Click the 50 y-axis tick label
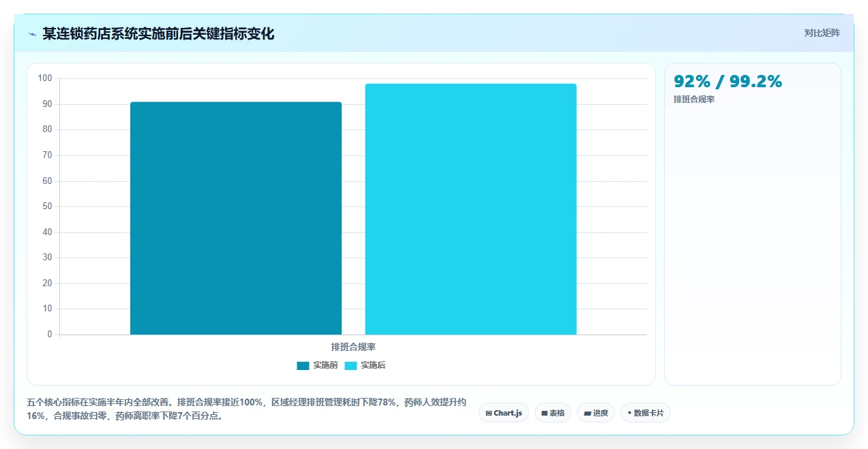This screenshot has height=449, width=868. pyautogui.click(x=47, y=206)
